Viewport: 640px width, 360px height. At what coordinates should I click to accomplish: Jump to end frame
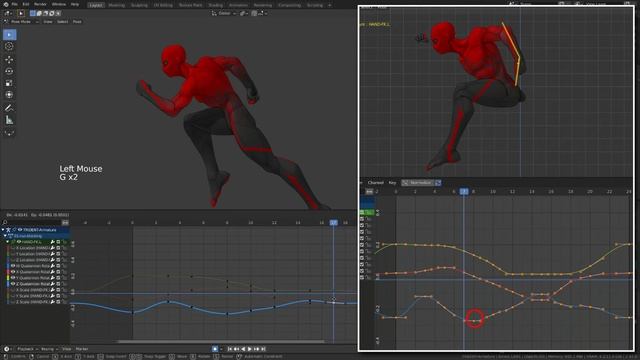click(x=263, y=349)
